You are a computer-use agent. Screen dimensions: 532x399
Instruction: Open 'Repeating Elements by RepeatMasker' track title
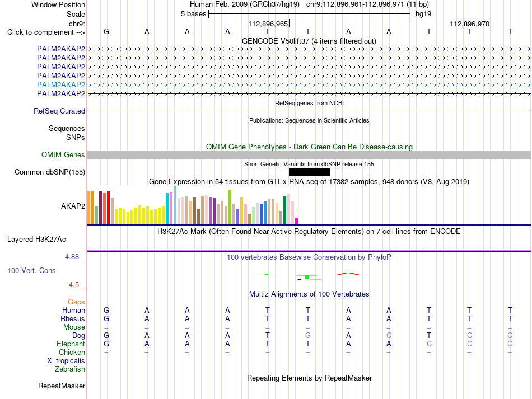pyautogui.click(x=309, y=378)
